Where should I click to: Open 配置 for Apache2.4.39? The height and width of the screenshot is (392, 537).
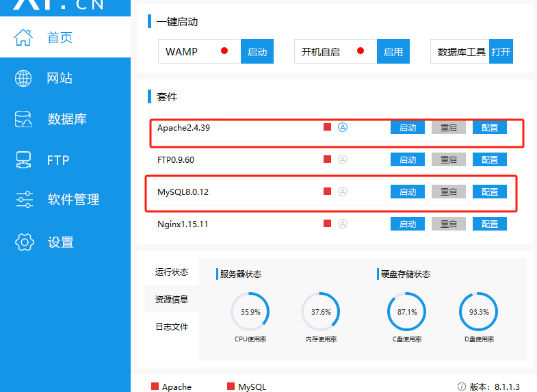489,128
